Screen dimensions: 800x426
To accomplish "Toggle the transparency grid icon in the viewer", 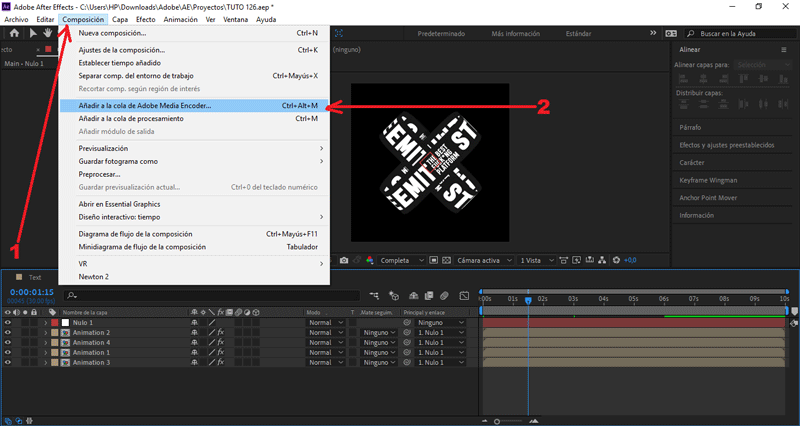I will 446,260.
